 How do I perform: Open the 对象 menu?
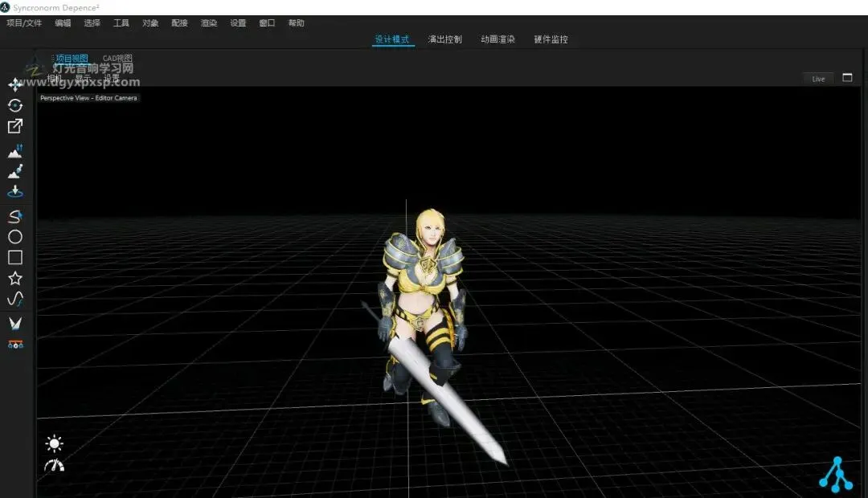tap(150, 22)
